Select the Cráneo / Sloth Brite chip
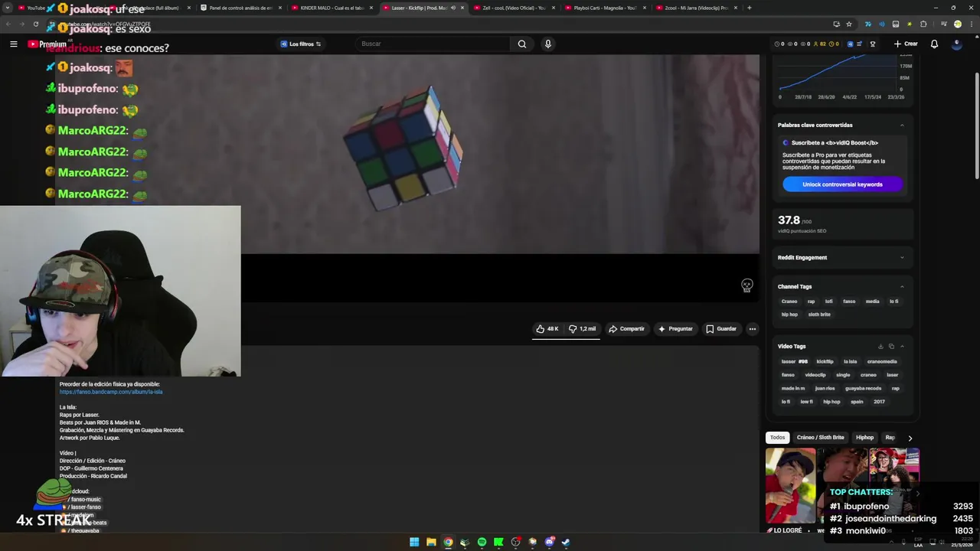This screenshot has height=551, width=980. pyautogui.click(x=820, y=438)
